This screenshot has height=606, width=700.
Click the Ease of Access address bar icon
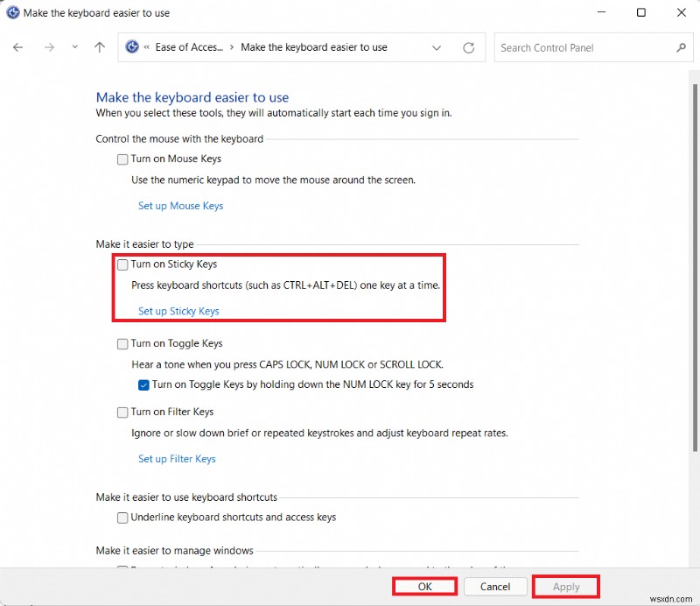point(132,47)
